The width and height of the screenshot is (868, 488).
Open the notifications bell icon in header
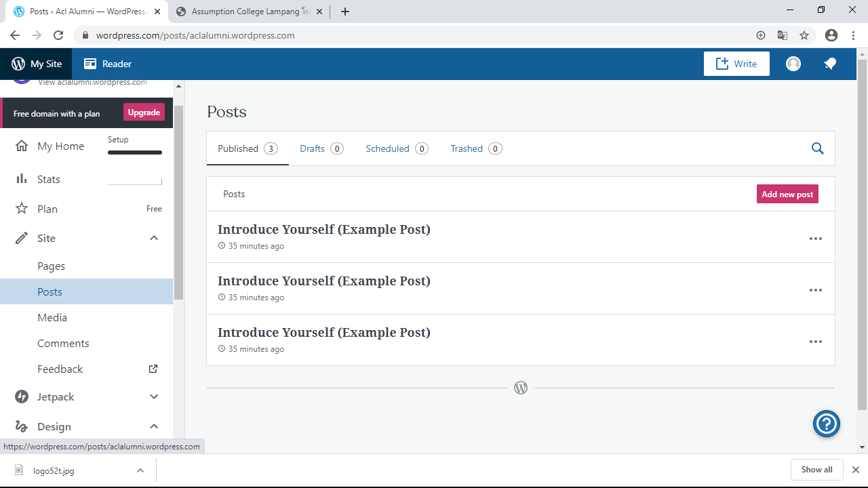[x=829, y=64]
